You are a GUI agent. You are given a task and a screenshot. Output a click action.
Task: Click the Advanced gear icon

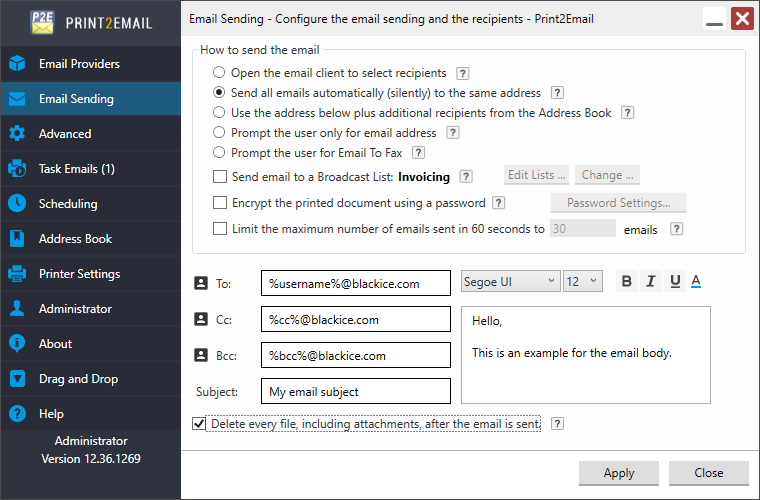17,134
